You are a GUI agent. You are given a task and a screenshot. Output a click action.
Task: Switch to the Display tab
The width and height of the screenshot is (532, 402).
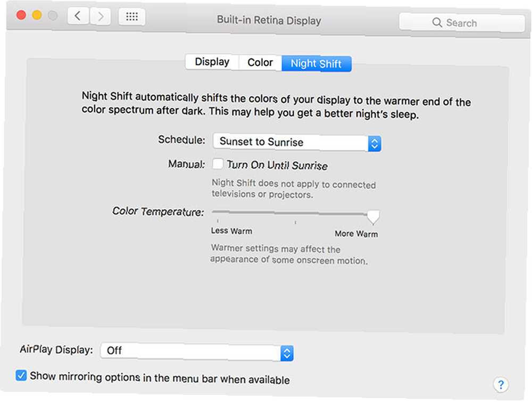pyautogui.click(x=212, y=62)
